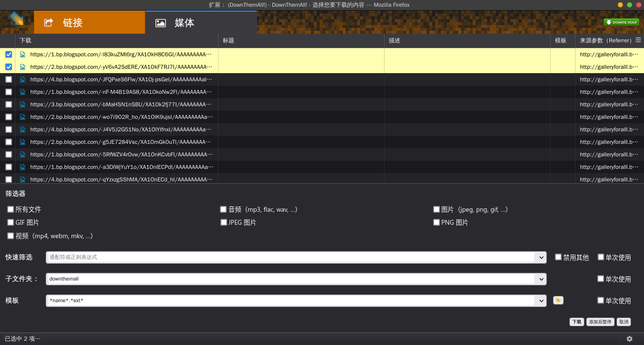Click the yellow template tags icon
The width and height of the screenshot is (644, 345).
point(558,300)
